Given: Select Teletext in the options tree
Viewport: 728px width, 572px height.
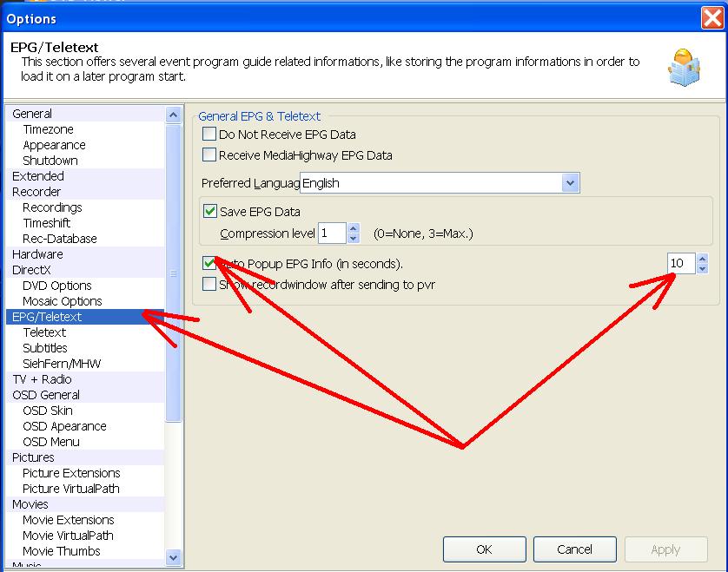Looking at the screenshot, I should pyautogui.click(x=44, y=332).
